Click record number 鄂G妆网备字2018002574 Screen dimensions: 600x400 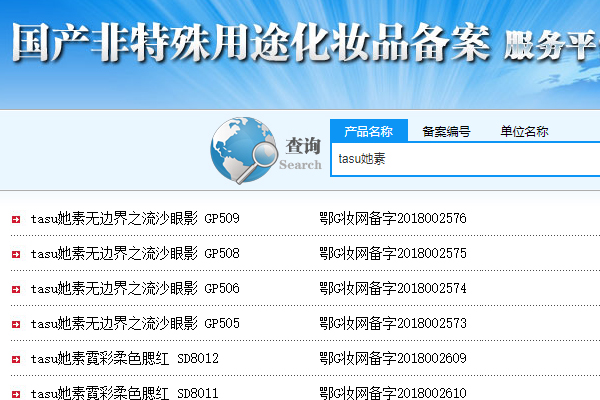pos(393,289)
